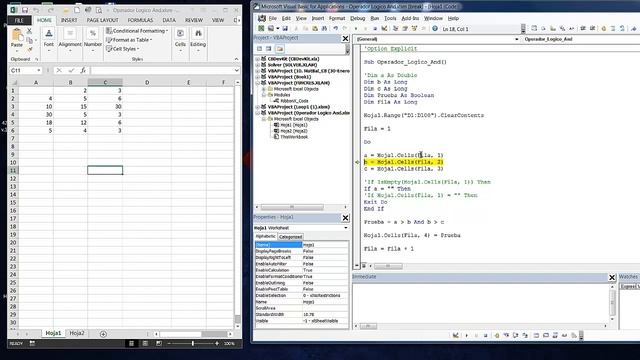Switch to the FORMULAS ribbon tab
Viewport: 640px width, 360px height.
click(x=140, y=20)
